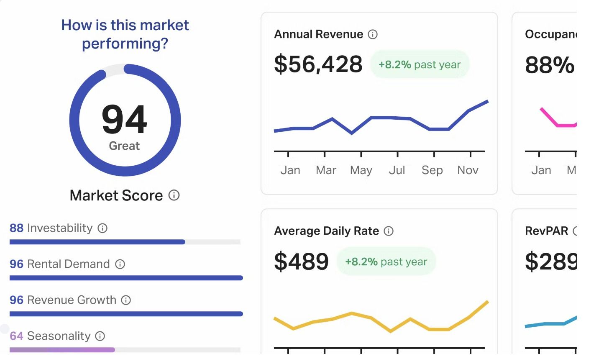
Task: Click the $289 RevPAR value
Action: [x=551, y=261]
